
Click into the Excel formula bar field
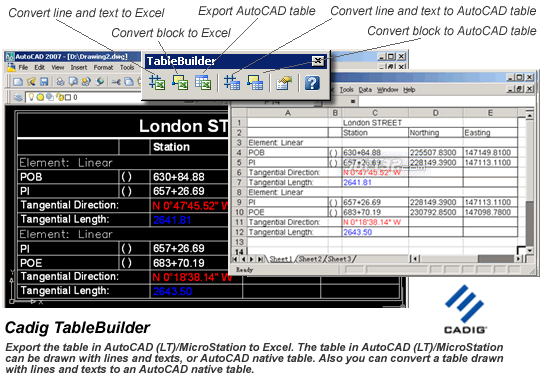click(446, 101)
